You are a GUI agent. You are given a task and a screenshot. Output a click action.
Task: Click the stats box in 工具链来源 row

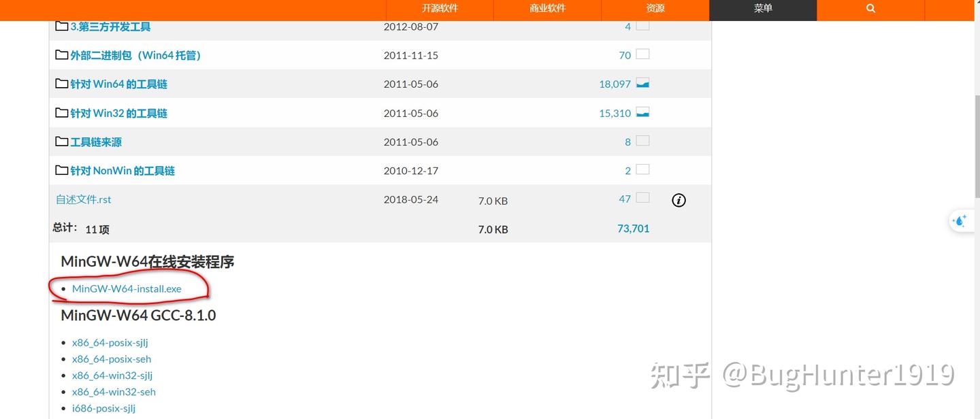642,141
